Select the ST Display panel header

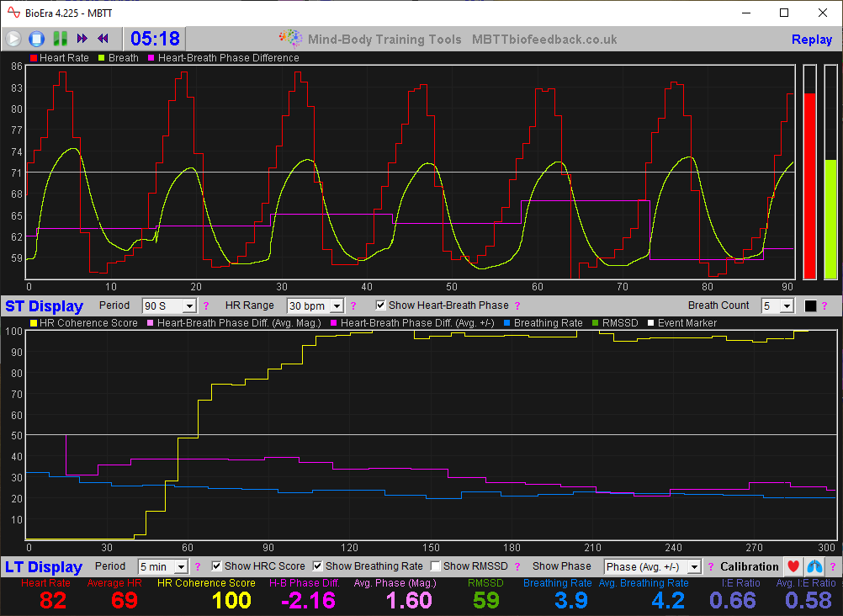click(44, 305)
